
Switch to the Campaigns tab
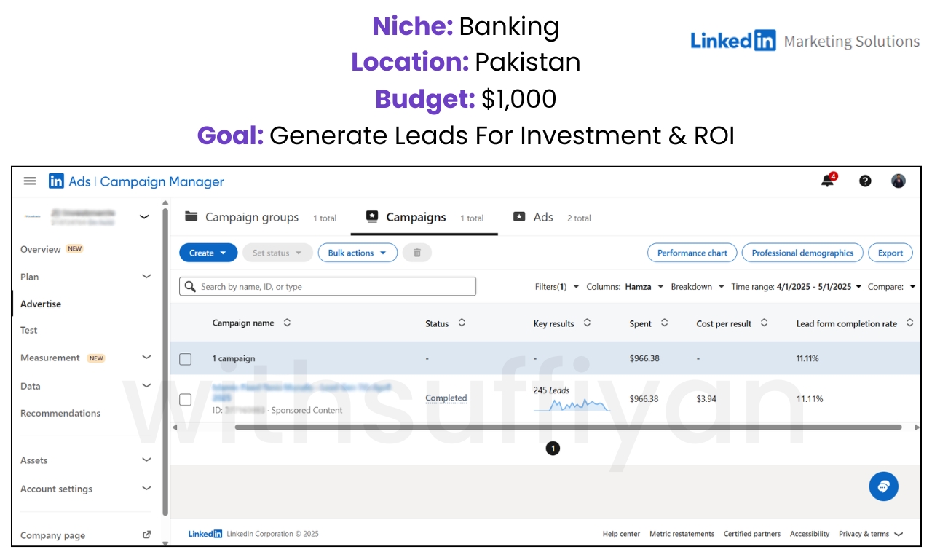click(x=424, y=217)
